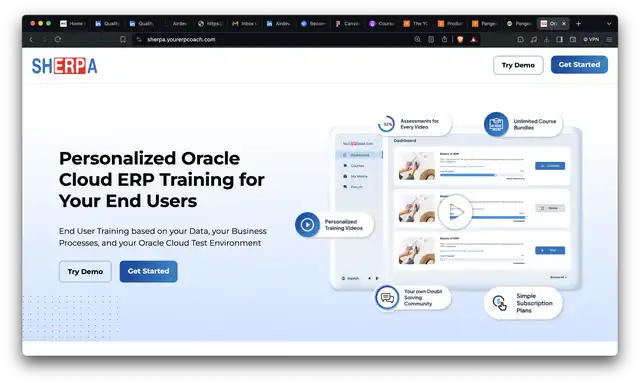640x385 pixels.
Task: Click the hero Try Demo button
Action: pyautogui.click(x=85, y=272)
